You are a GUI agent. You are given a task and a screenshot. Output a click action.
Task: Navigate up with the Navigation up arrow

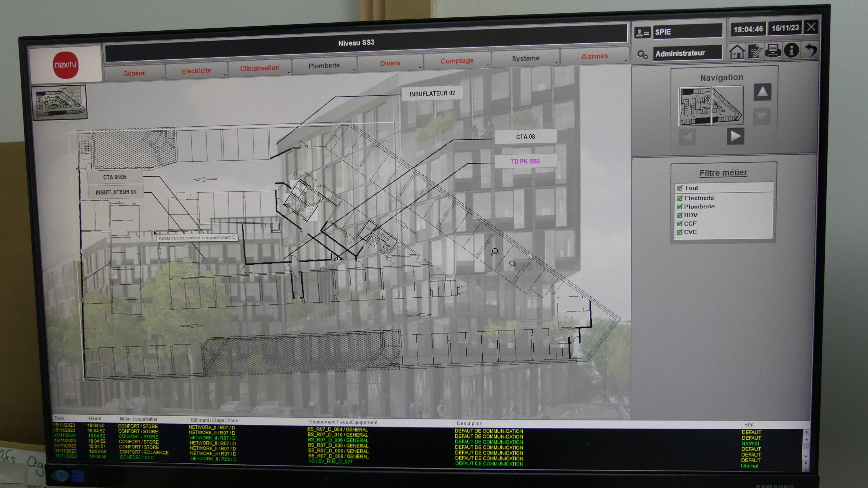pyautogui.click(x=762, y=92)
